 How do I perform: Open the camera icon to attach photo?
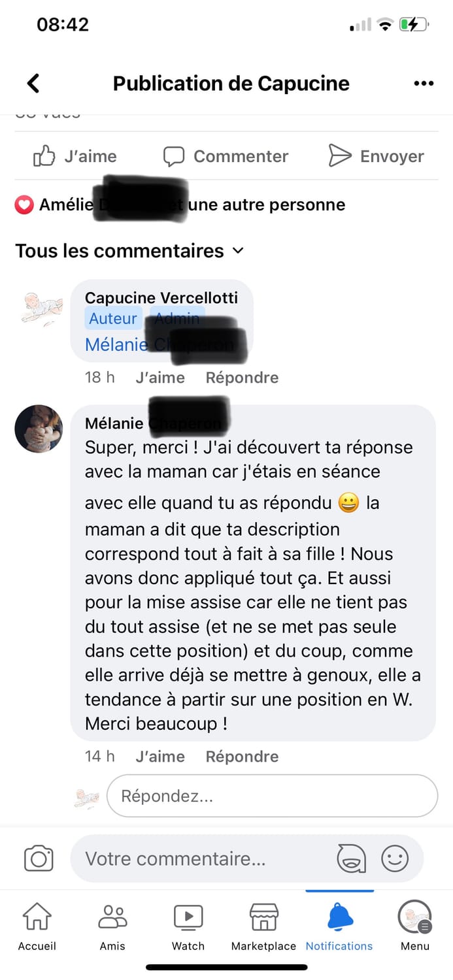[x=39, y=858]
